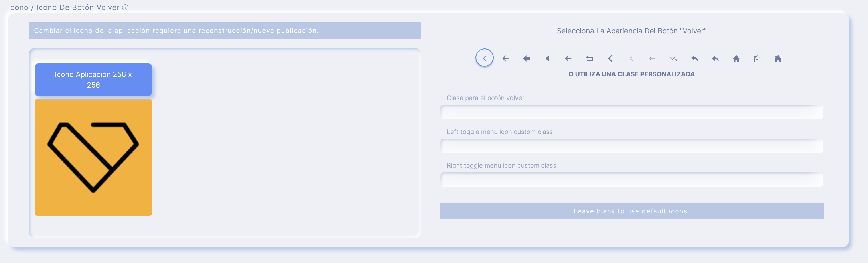Click Icono Aplicación 256 x 256 button
The width and height of the screenshot is (868, 263).
point(93,80)
